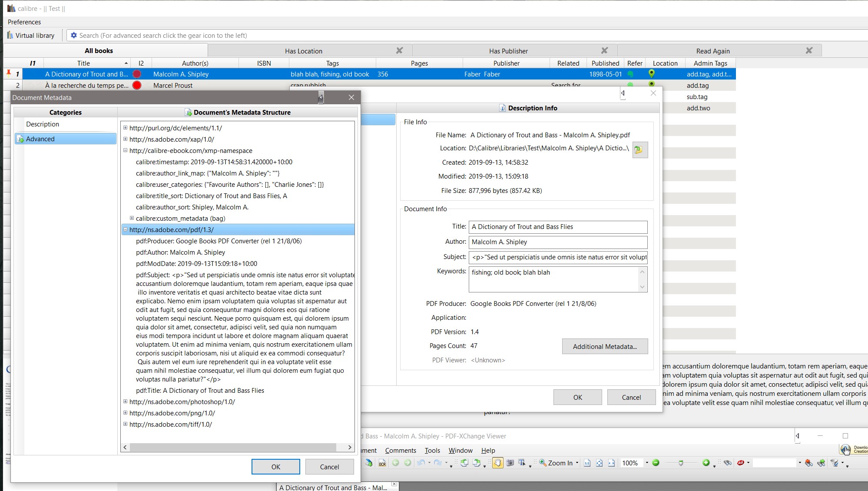Screen dimensions: 868x491
Task: Click the green zoom in plus icon
Action: pyautogui.click(x=706, y=463)
